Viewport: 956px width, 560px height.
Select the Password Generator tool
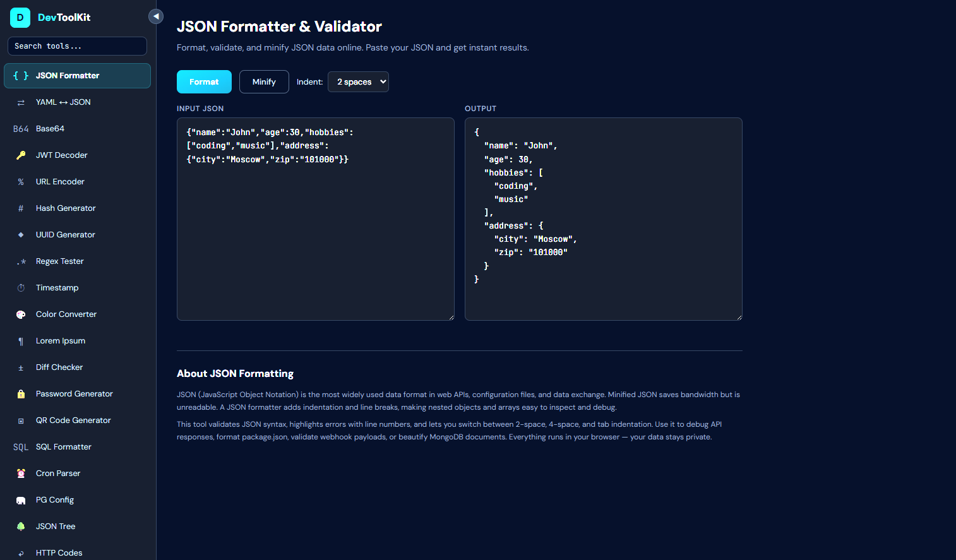[x=74, y=393]
